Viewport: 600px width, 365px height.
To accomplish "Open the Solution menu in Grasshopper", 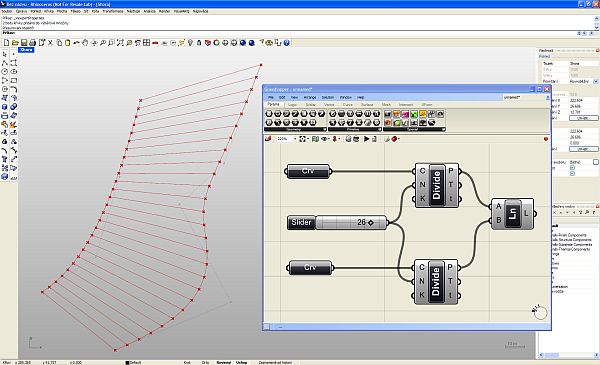I will pyautogui.click(x=328, y=98).
